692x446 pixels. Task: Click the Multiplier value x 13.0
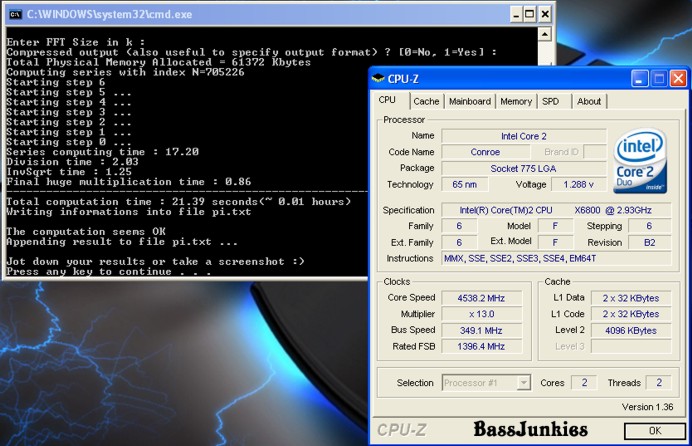click(481, 314)
